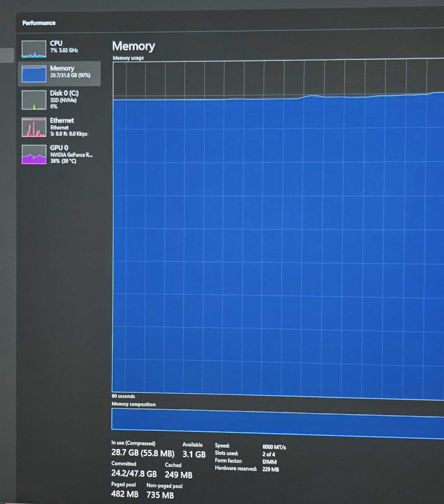The height and width of the screenshot is (504, 444).
Task: Select the Memory thumbnail graph in sidebar
Action: point(34,74)
